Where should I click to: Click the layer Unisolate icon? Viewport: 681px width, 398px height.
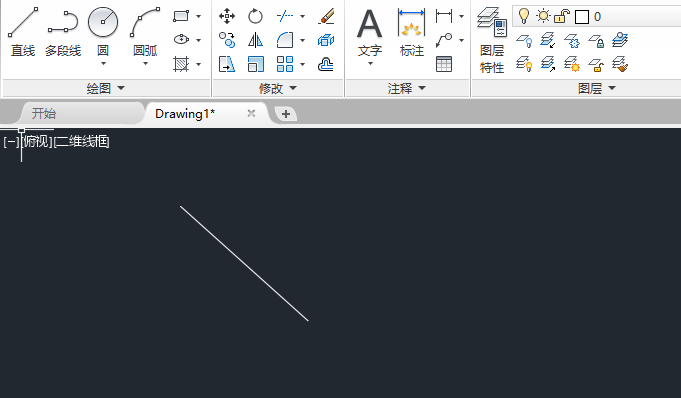click(548, 64)
